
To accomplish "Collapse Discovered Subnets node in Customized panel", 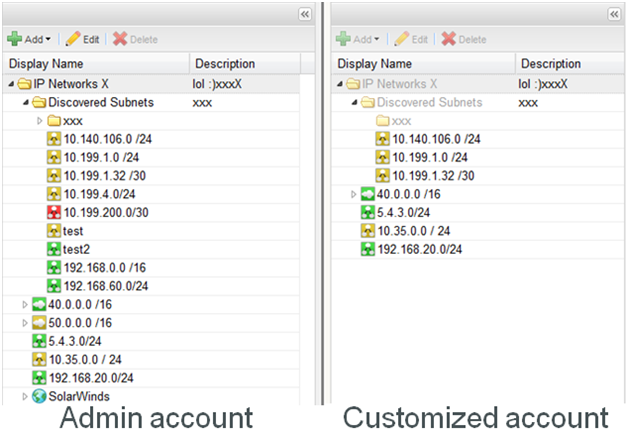I will [354, 102].
